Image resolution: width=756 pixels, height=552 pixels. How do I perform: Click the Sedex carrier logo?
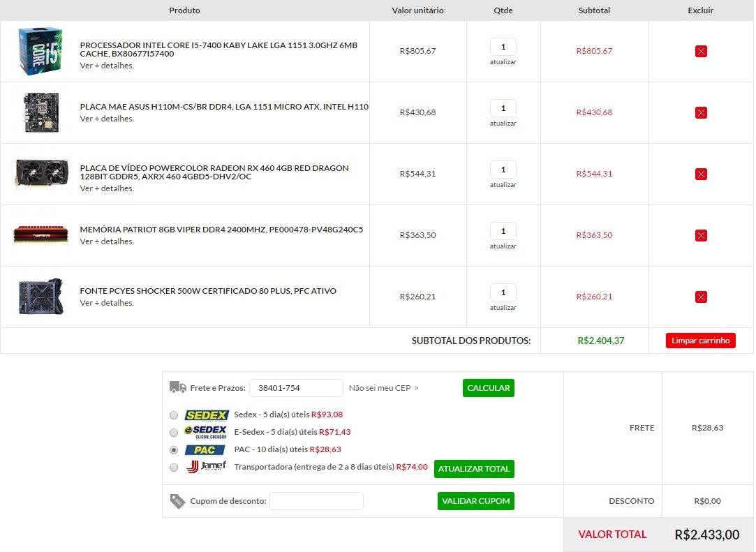pos(207,415)
